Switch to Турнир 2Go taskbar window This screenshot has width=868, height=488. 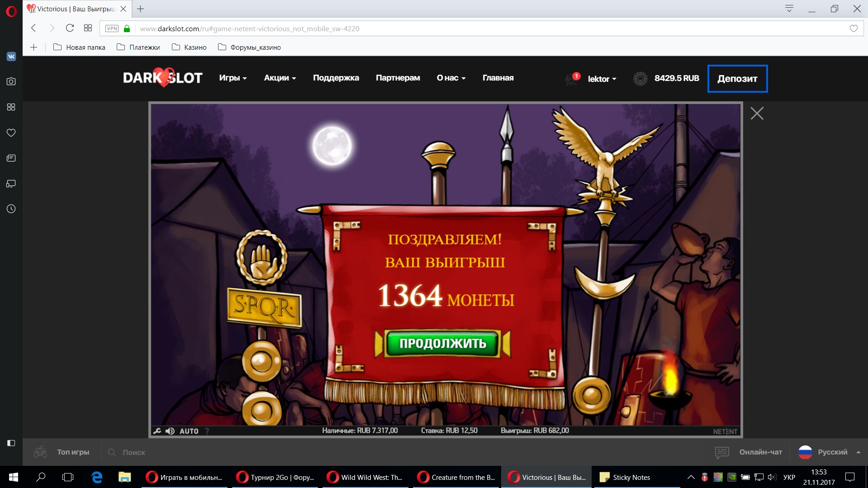pos(275,477)
